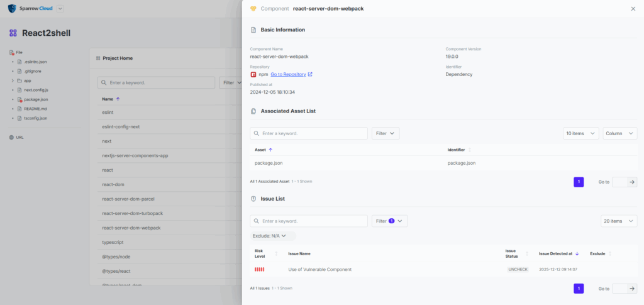The height and width of the screenshot is (305, 644).
Task: Click the Use of Vulnerable Component issue
Action: click(x=319, y=269)
